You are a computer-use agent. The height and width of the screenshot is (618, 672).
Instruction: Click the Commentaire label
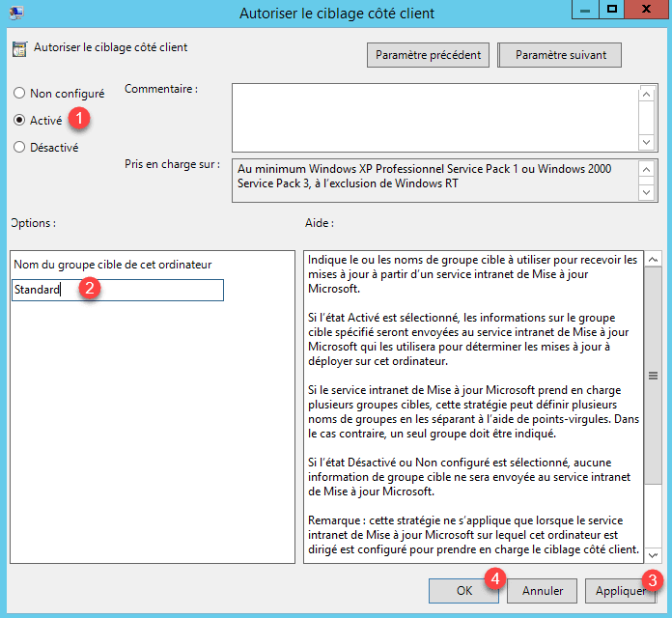click(161, 89)
